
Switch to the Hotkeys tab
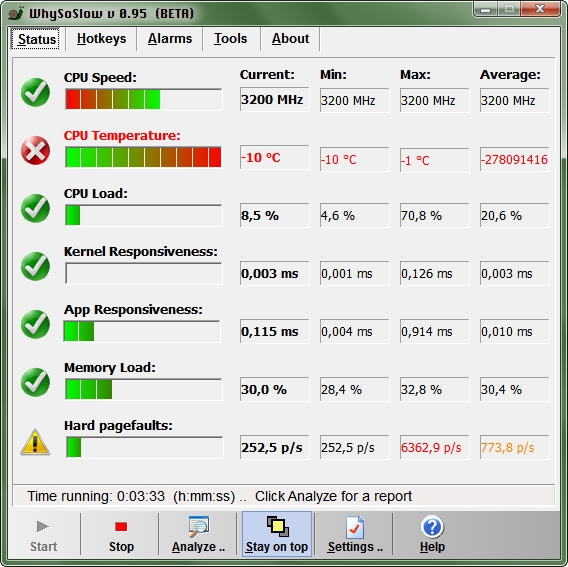(101, 38)
